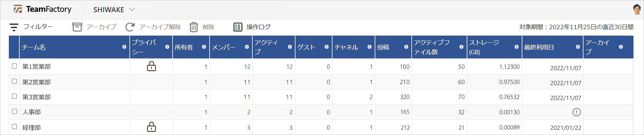Open team 第2営業部 name link

(x=36, y=82)
